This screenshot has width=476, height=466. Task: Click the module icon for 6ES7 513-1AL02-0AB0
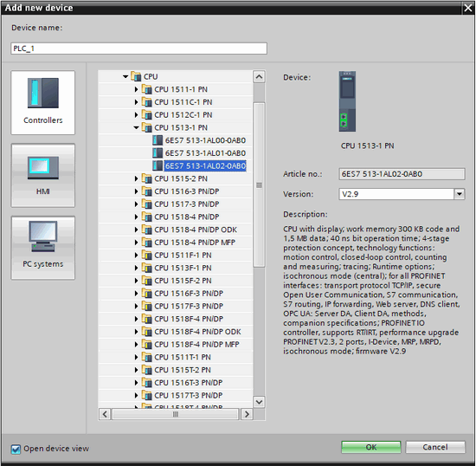coord(158,165)
